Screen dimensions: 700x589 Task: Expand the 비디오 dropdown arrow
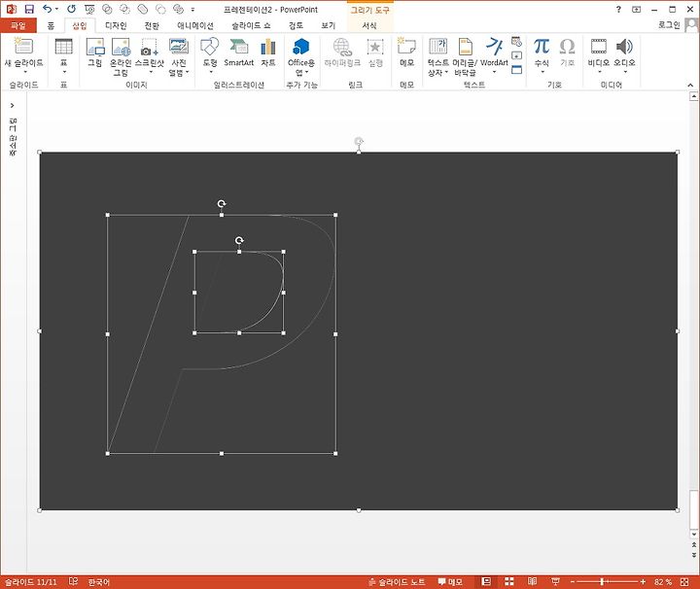599,72
